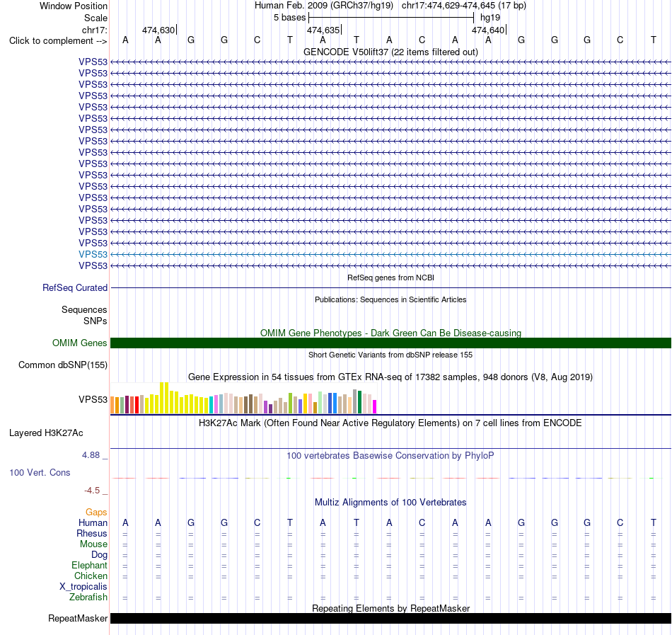Select the Window Position label
This screenshot has height=635, width=672.
point(74,6)
